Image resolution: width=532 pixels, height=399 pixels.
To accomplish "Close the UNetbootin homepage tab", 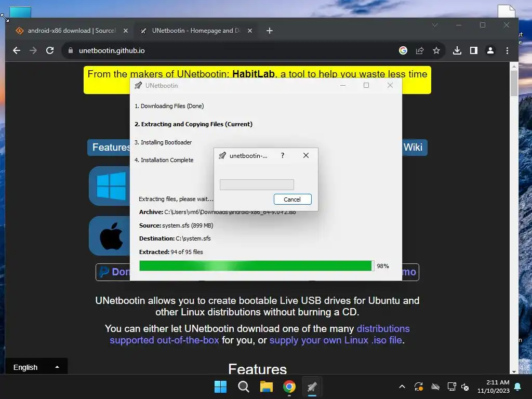I will (250, 31).
